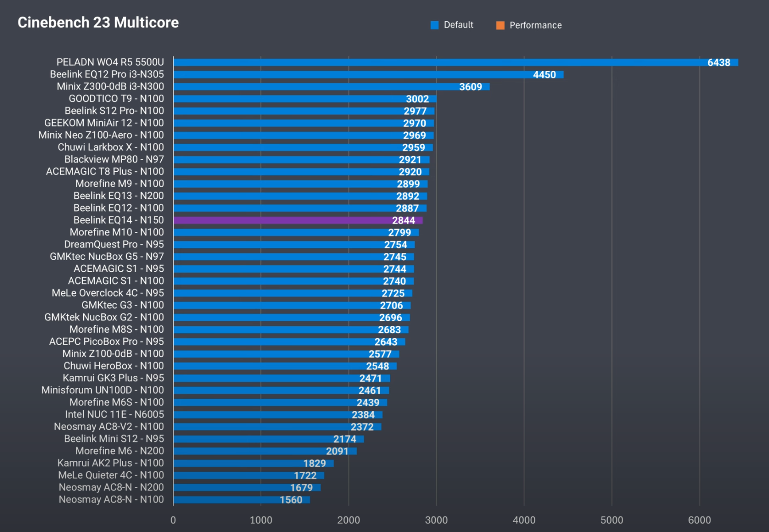This screenshot has width=769, height=532.
Task: Click the 2174 score value
Action: [x=345, y=439]
